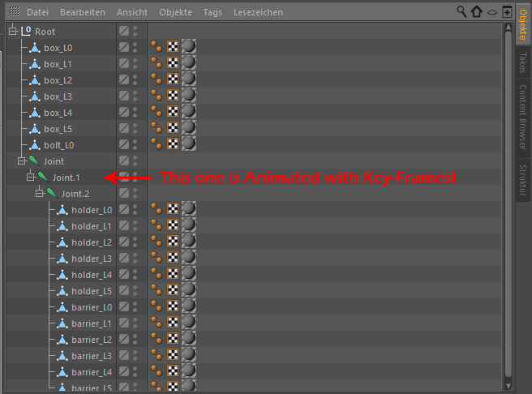Collapse the Joint hierarchy
The height and width of the screenshot is (394, 532).
tap(22, 161)
